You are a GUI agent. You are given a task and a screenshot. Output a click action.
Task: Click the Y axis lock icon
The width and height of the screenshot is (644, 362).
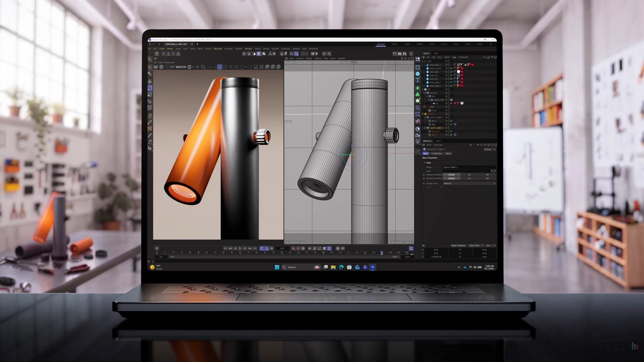click(x=168, y=54)
